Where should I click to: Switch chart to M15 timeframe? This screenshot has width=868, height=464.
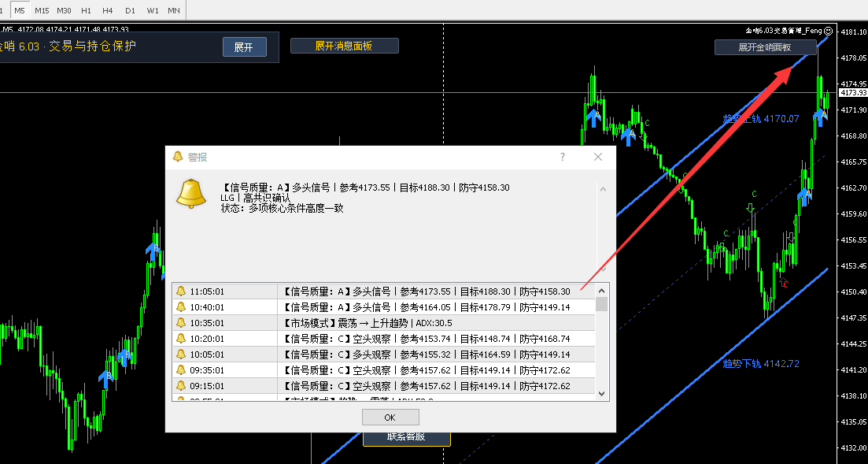[42, 10]
